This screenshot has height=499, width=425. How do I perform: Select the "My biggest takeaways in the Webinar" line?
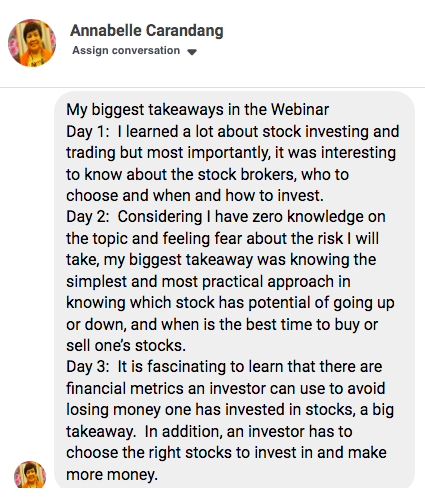click(197, 110)
